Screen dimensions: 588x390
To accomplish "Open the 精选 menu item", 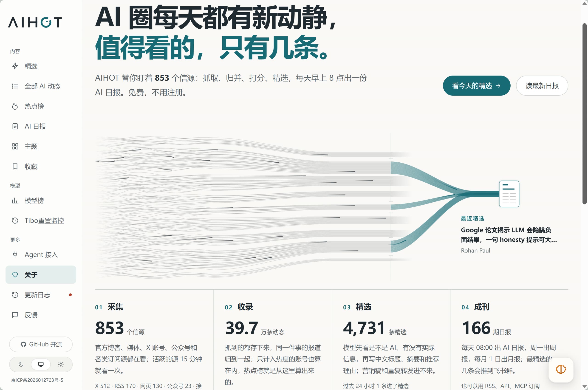I will (x=41, y=66).
